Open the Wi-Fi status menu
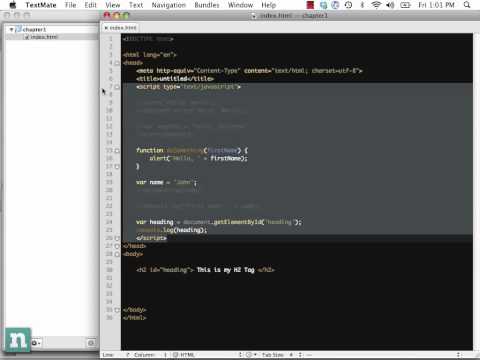 click(x=376, y=5)
